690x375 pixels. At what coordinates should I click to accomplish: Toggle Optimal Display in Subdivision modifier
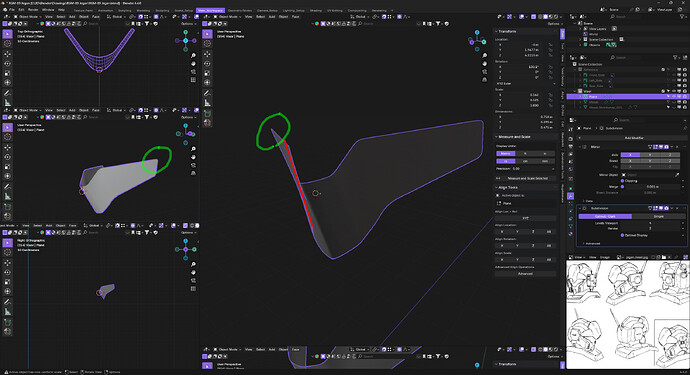click(622, 235)
